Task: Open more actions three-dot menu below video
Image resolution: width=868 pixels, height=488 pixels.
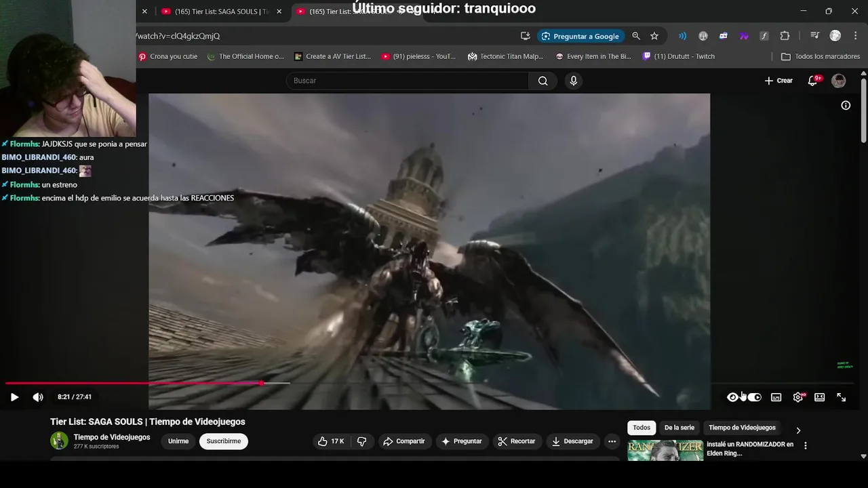Action: point(612,441)
